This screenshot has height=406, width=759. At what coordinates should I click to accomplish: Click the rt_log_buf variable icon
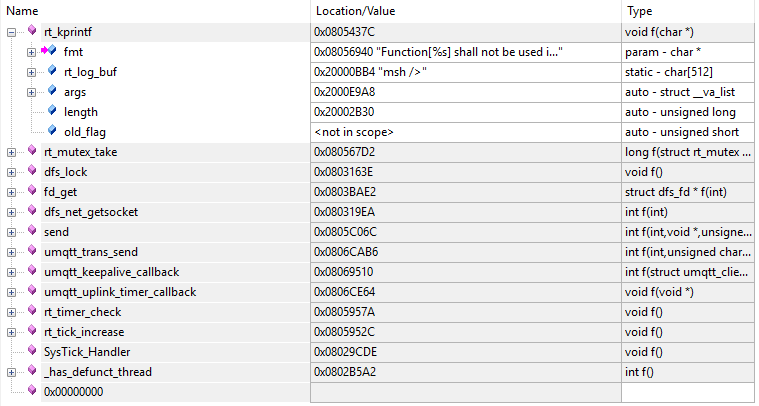pyautogui.click(x=52, y=72)
